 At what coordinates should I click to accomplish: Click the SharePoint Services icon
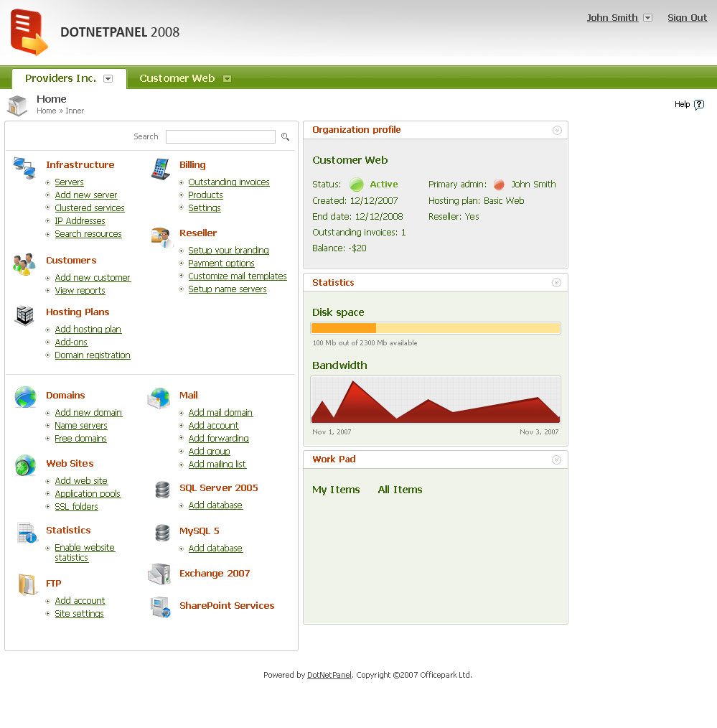coord(161,607)
